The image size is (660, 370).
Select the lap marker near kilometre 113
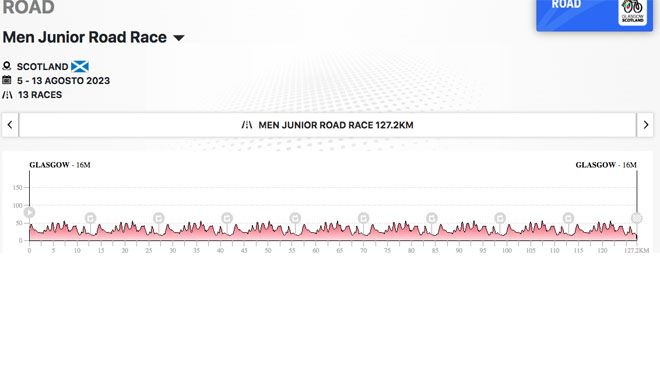(568, 218)
